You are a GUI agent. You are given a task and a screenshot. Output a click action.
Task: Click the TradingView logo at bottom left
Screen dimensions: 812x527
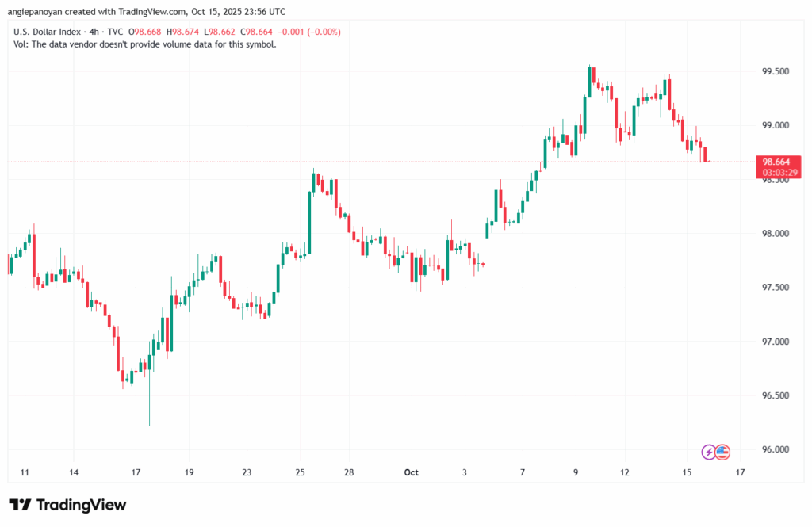coord(67,505)
